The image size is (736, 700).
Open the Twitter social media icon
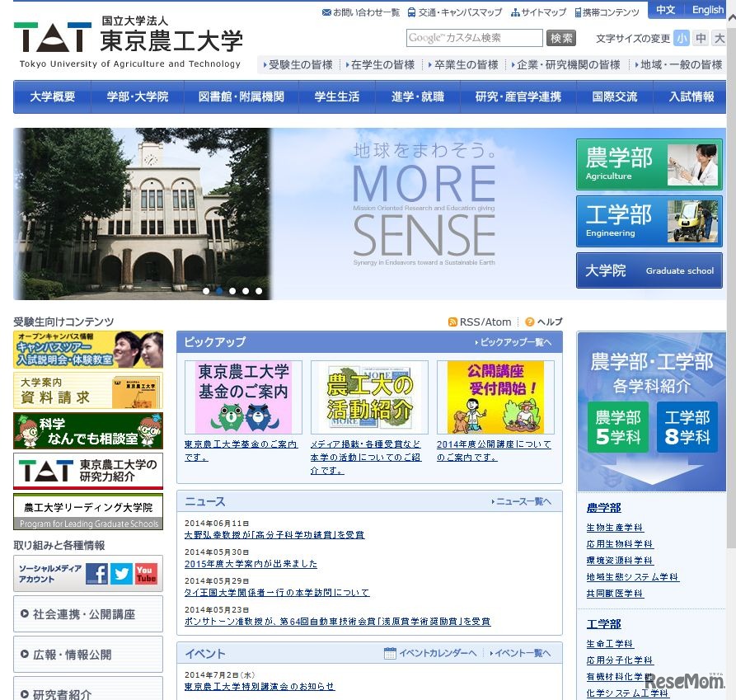[120, 574]
